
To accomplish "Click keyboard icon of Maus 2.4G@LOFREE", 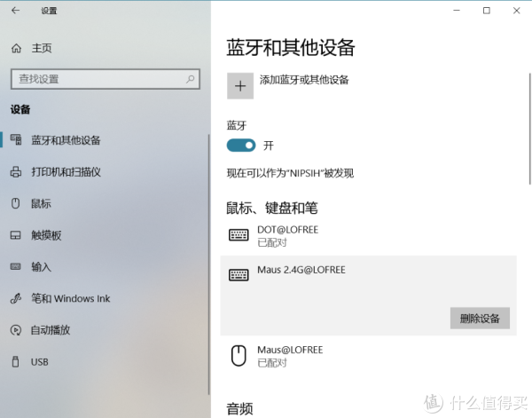I will coord(239,275).
